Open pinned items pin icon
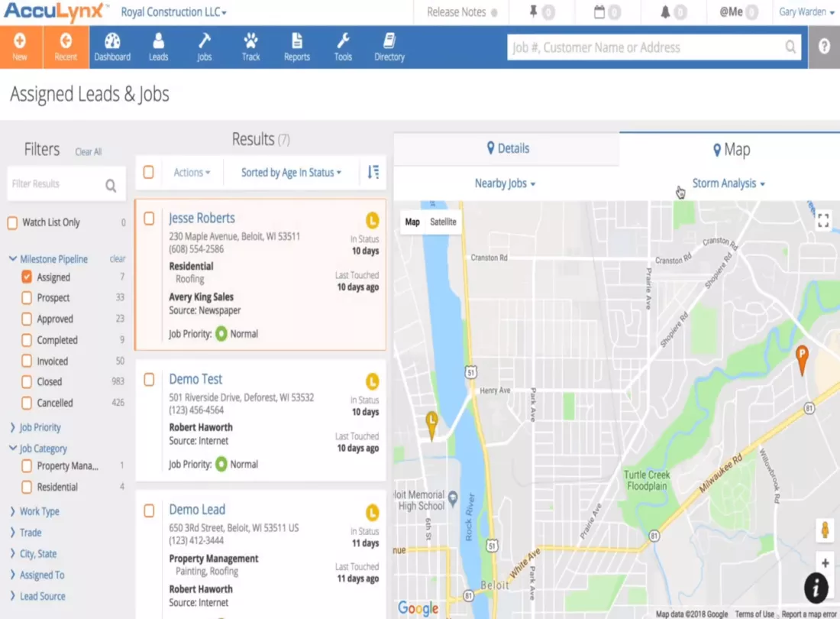Screen dimensions: 840x619 (x=533, y=11)
